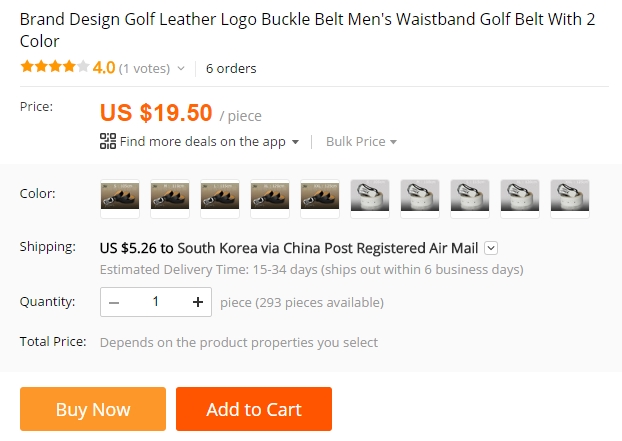This screenshot has height=441, width=622.
Task: Click the QR code icon
Action: 108,141
